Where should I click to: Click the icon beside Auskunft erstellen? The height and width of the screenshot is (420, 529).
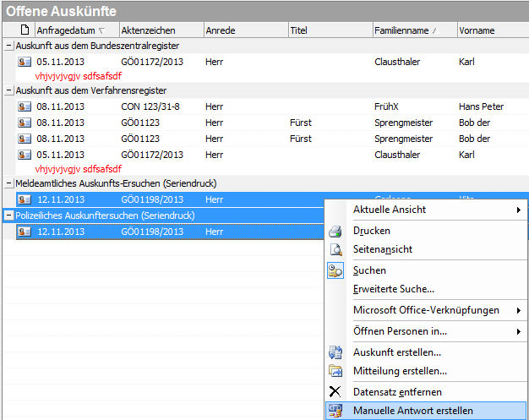click(x=335, y=352)
